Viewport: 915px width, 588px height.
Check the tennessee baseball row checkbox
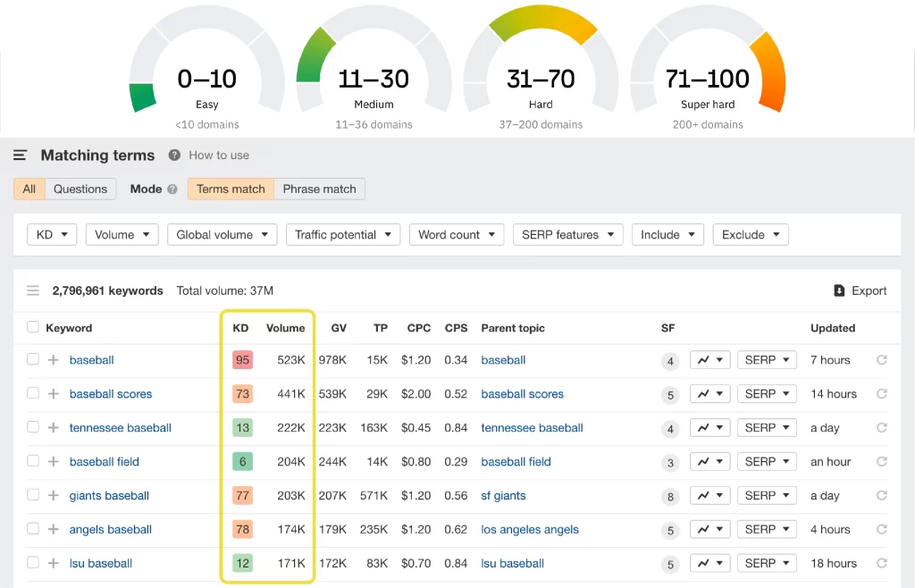pos(33,427)
